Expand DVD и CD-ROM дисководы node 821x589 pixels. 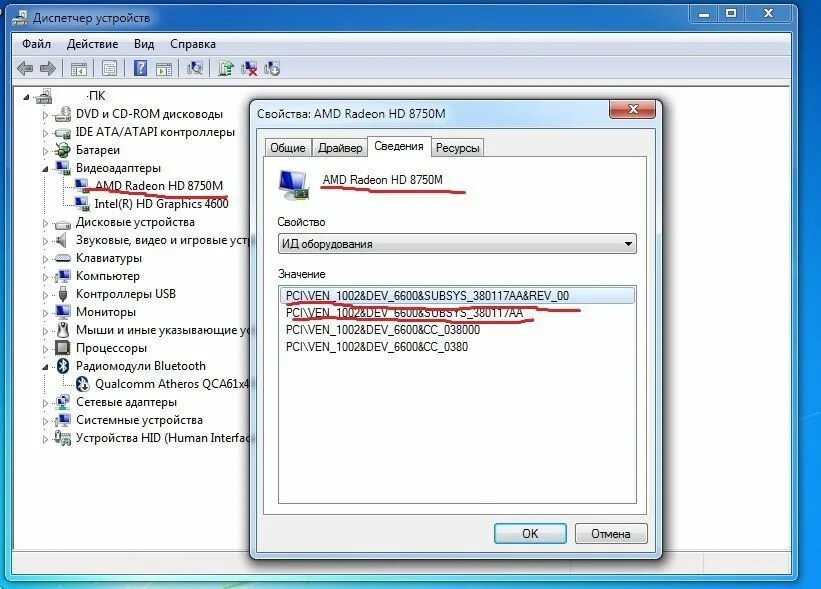(45, 115)
